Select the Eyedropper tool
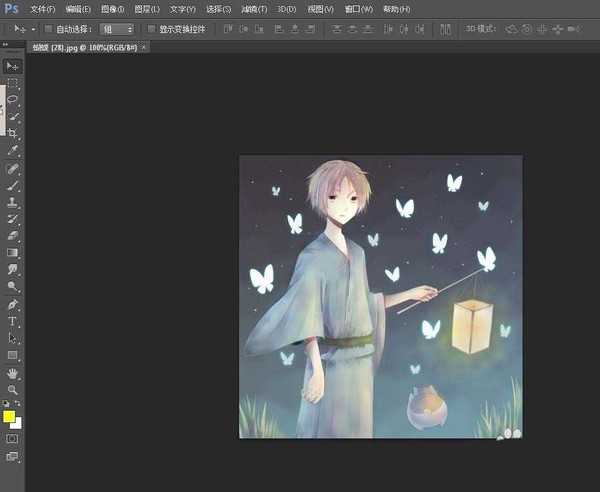 pos(13,150)
